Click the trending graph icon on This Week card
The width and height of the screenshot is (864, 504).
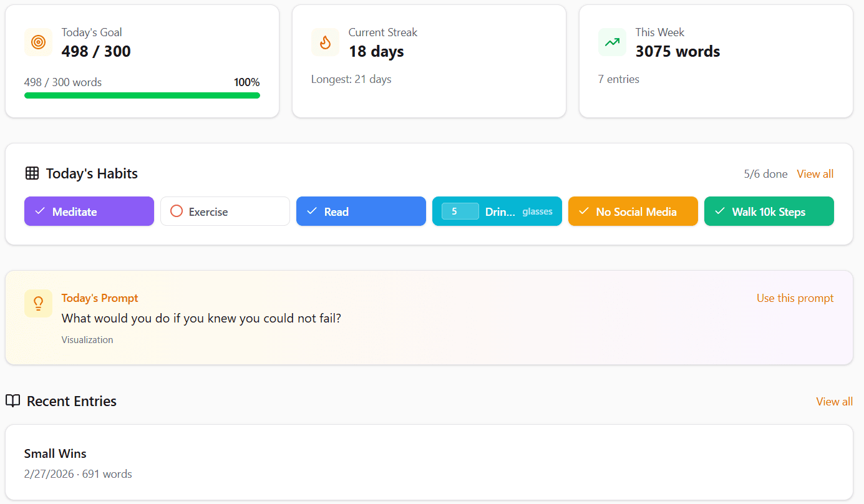pyautogui.click(x=612, y=42)
